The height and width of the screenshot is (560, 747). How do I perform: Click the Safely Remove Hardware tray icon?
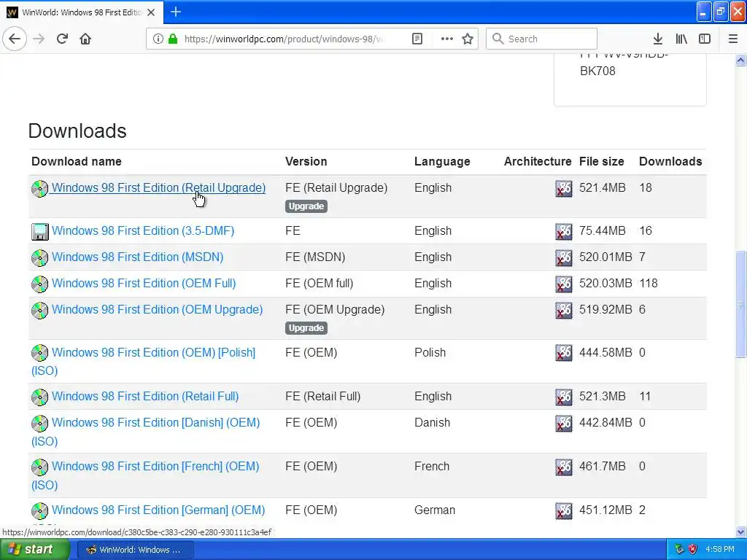coord(679,550)
